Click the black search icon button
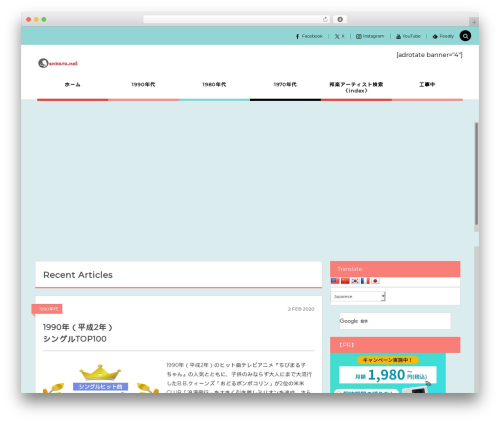Viewport: 500px width, 423px height. click(465, 36)
